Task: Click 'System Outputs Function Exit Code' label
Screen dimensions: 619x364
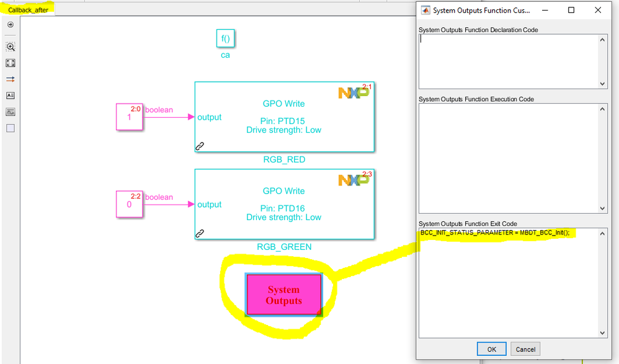Action: [x=468, y=223]
